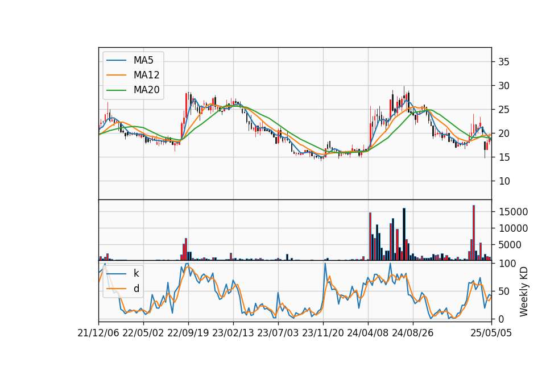The image size is (546, 392).
Task: Click the volume spike bar at 24/04/08
Action: (370, 236)
